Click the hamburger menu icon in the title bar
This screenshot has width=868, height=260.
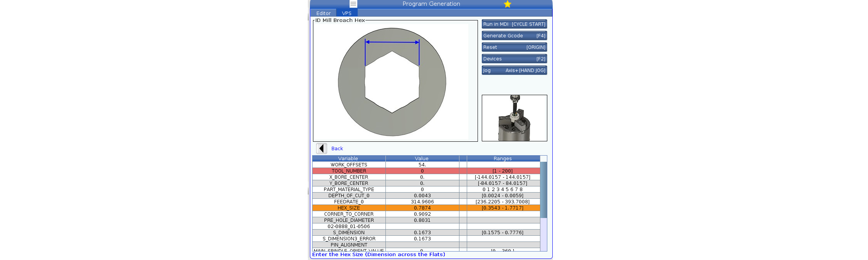(x=353, y=4)
